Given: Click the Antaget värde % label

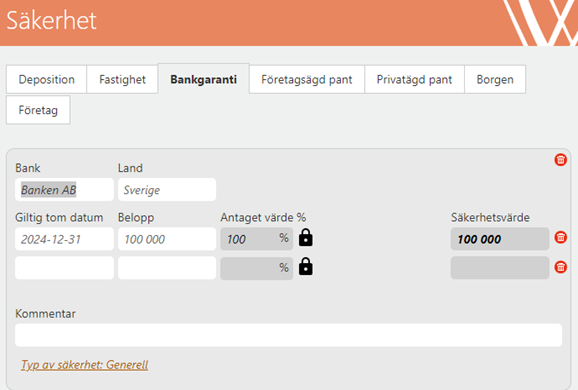Looking at the screenshot, I should [263, 217].
